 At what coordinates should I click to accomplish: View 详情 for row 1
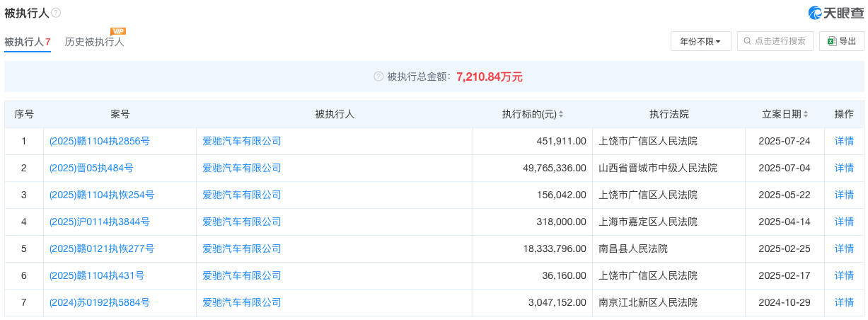[844, 141]
